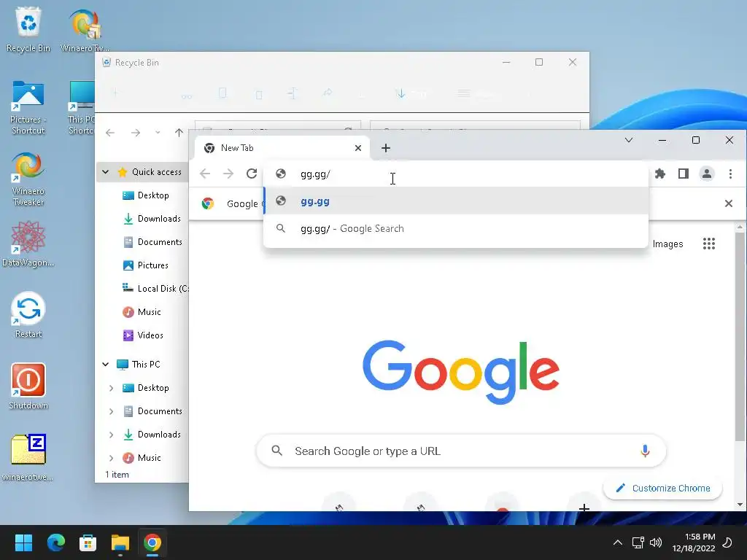Show hidden tray icons chevron
This screenshot has width=747, height=560.
(x=617, y=542)
